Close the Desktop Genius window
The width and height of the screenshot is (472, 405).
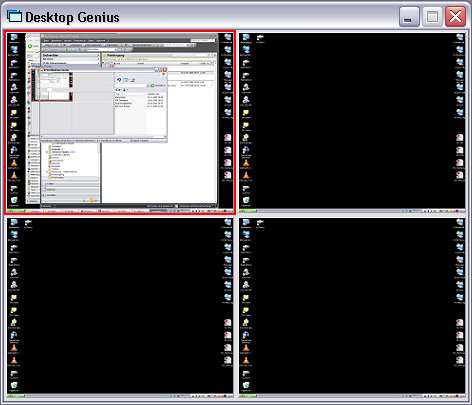pyautogui.click(x=455, y=17)
